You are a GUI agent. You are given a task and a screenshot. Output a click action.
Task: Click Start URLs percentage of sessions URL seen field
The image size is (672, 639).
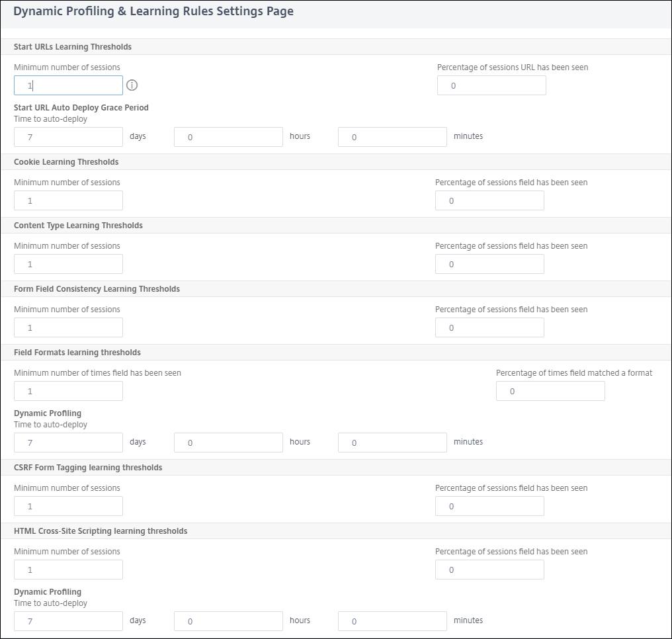coord(491,85)
